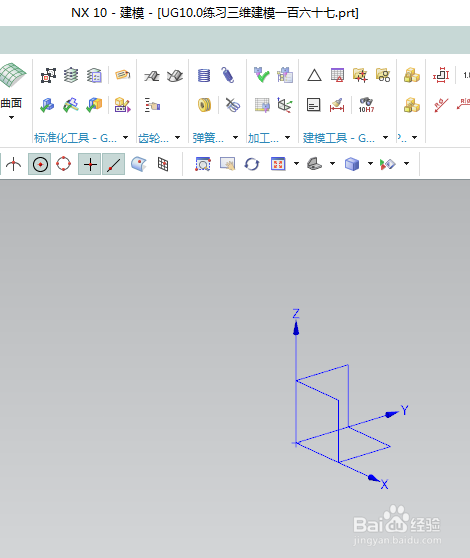The width and height of the screenshot is (470, 558).
Task: Toggle the arc center snap point
Action: point(14,164)
